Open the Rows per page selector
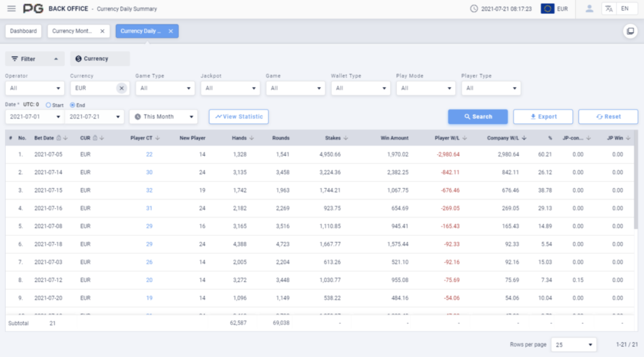The width and height of the screenshot is (644, 357). click(573, 345)
